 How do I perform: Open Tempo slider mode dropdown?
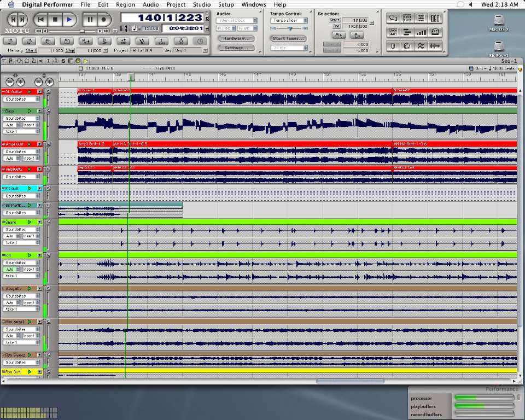click(x=289, y=20)
